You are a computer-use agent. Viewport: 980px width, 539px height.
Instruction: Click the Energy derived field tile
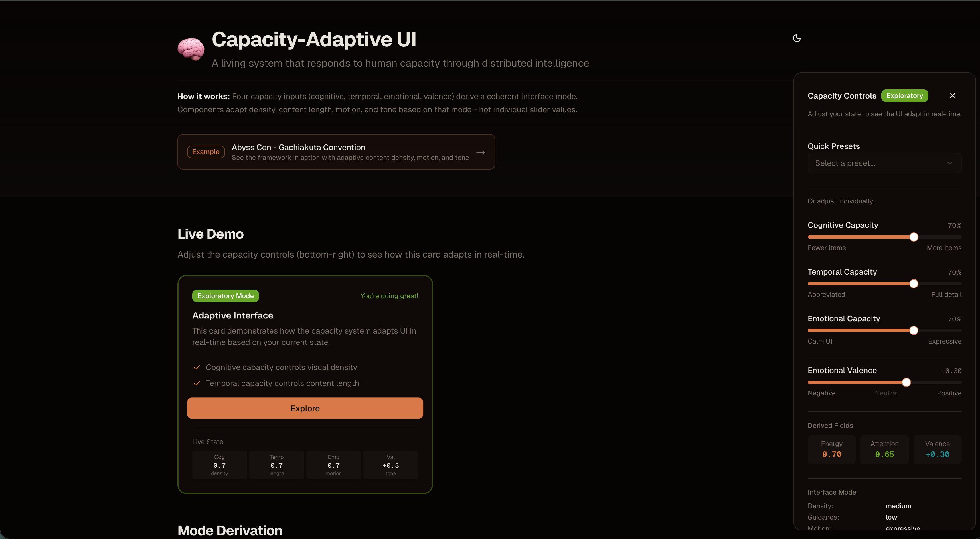[831, 449]
